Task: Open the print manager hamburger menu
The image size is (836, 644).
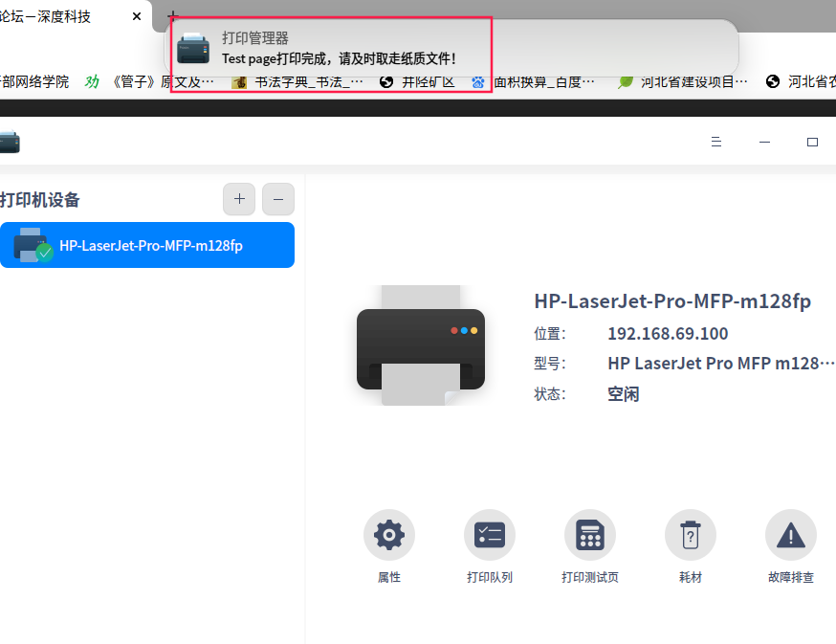Action: pyautogui.click(x=716, y=142)
